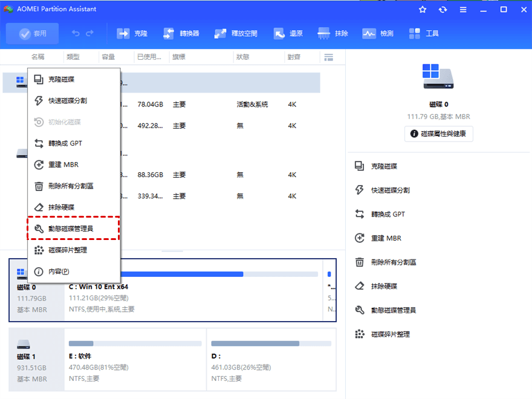Click the favorites star icon in title bar

pyautogui.click(x=423, y=10)
